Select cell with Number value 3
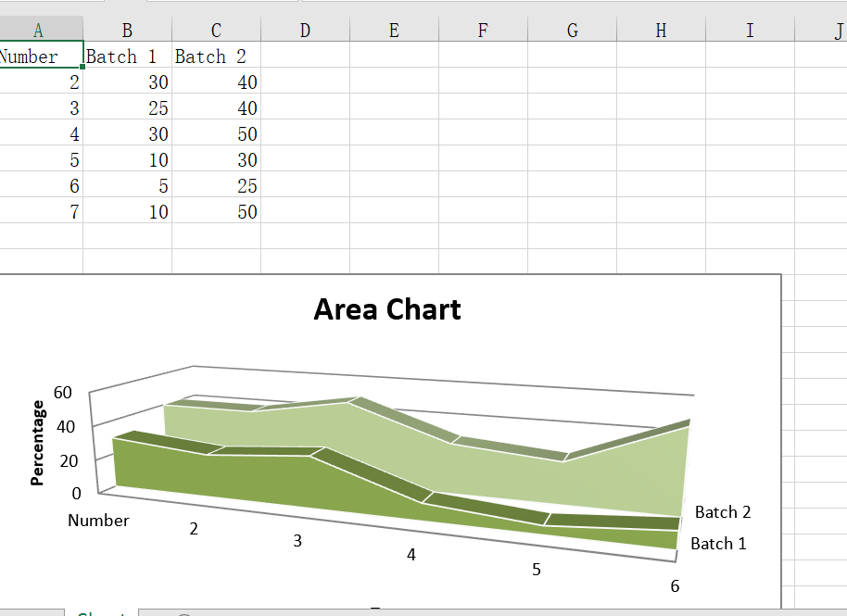Screen dimensions: 847x616 tap(41, 107)
